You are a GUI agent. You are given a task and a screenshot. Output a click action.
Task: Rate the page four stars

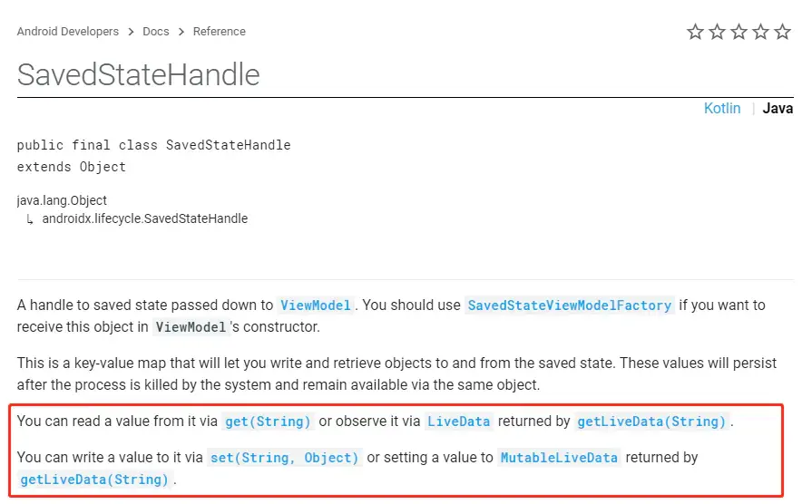[760, 32]
